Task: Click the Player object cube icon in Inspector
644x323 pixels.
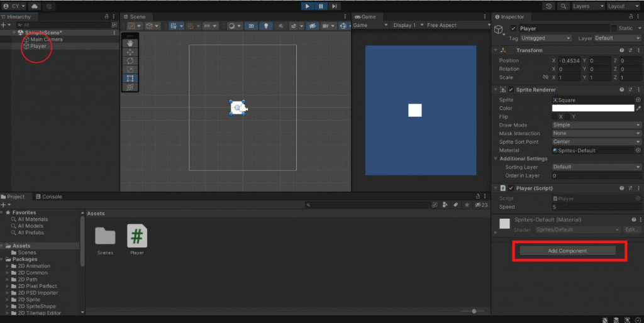Action: [499, 30]
